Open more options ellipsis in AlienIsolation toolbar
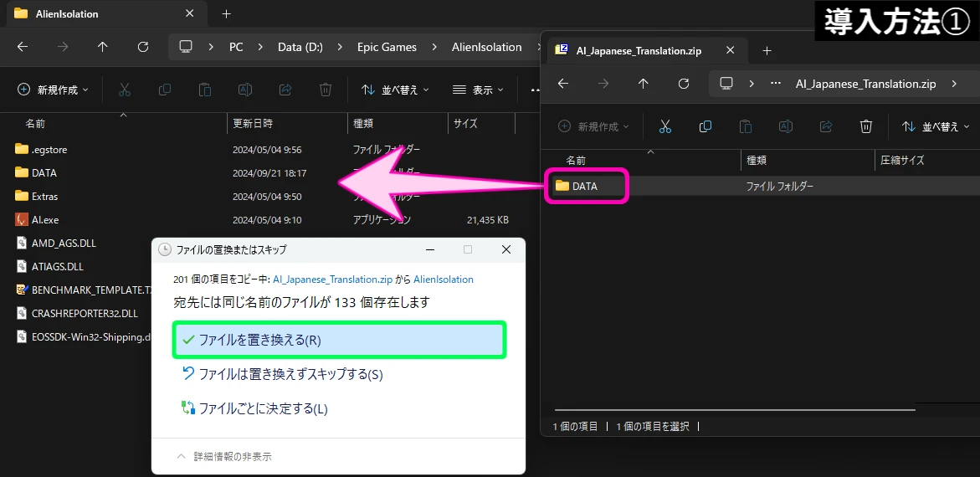The height and width of the screenshot is (477, 980). click(535, 90)
